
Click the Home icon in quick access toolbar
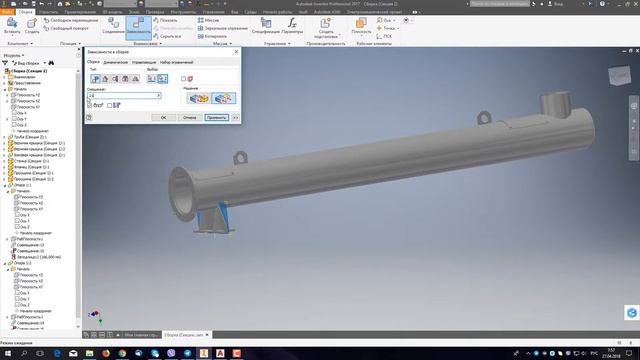point(60,4)
